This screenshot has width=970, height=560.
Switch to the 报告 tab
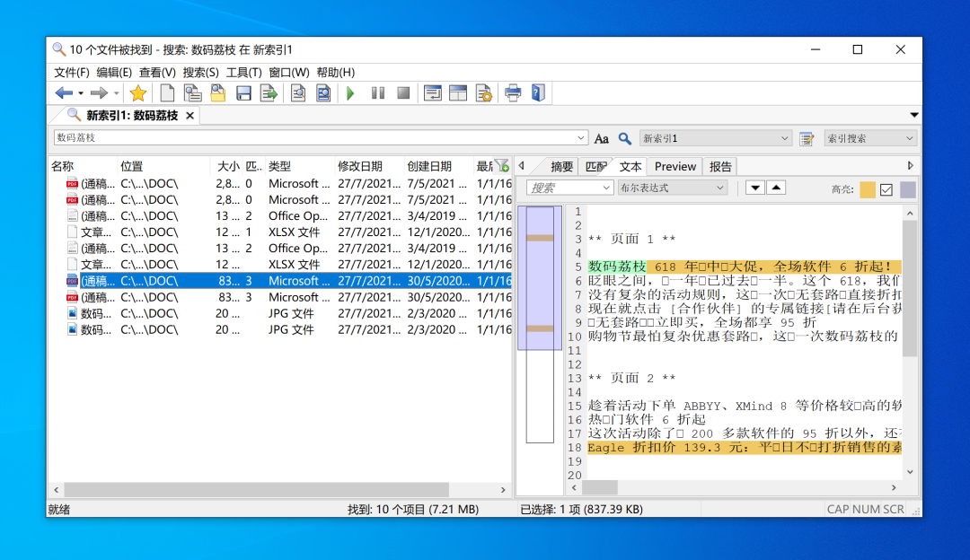tap(720, 166)
